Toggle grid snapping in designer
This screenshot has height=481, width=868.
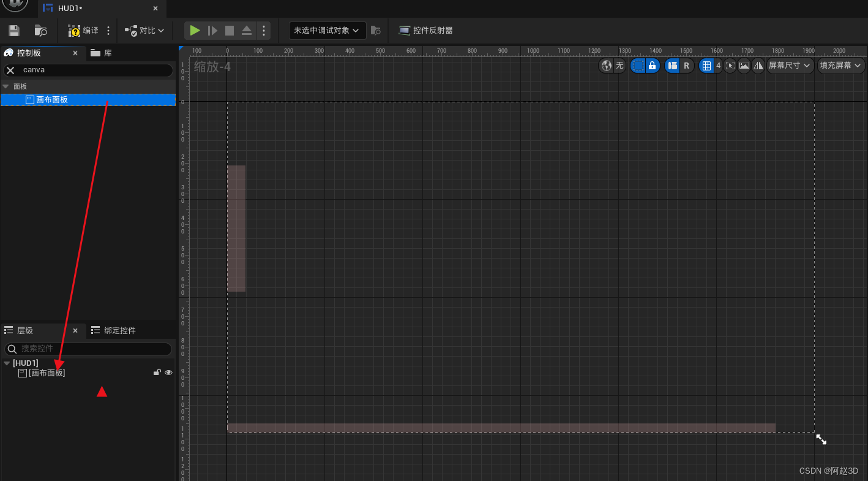[707, 66]
